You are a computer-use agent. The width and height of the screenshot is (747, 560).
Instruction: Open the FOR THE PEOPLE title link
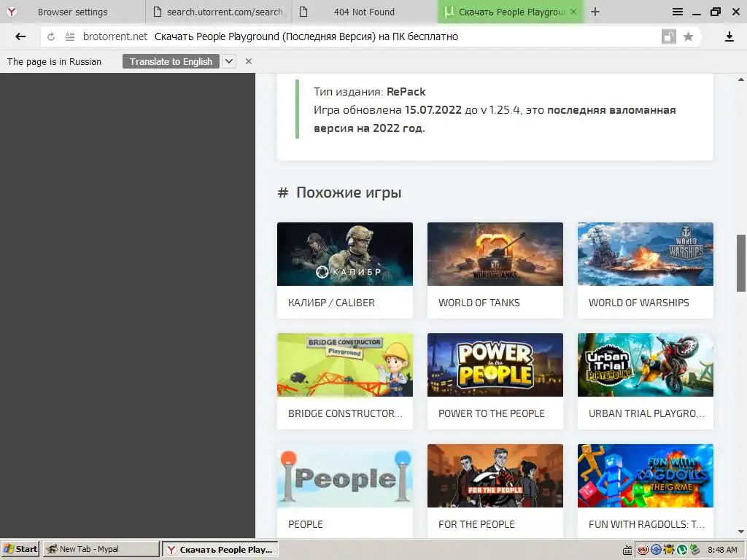(476, 524)
